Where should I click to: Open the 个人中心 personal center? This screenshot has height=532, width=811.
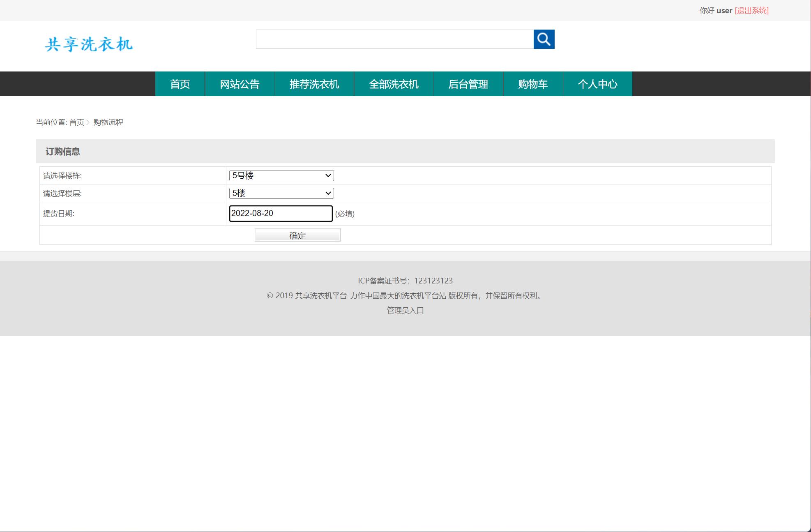597,84
